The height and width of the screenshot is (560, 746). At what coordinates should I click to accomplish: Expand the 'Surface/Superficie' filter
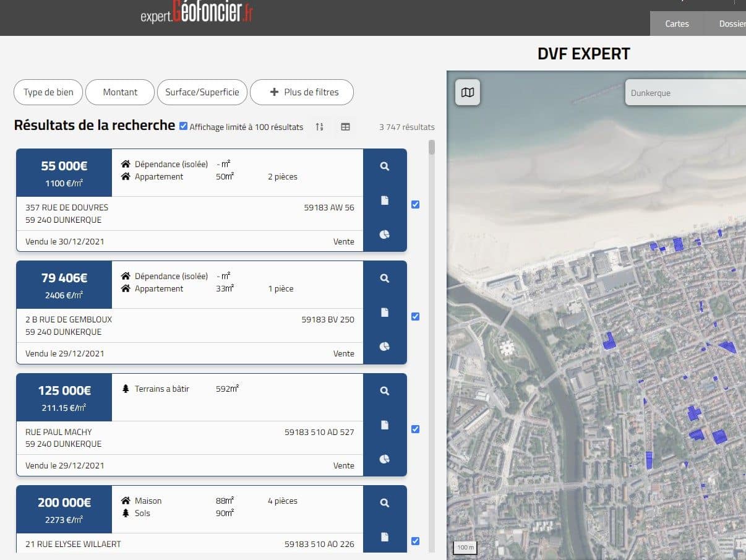point(202,92)
